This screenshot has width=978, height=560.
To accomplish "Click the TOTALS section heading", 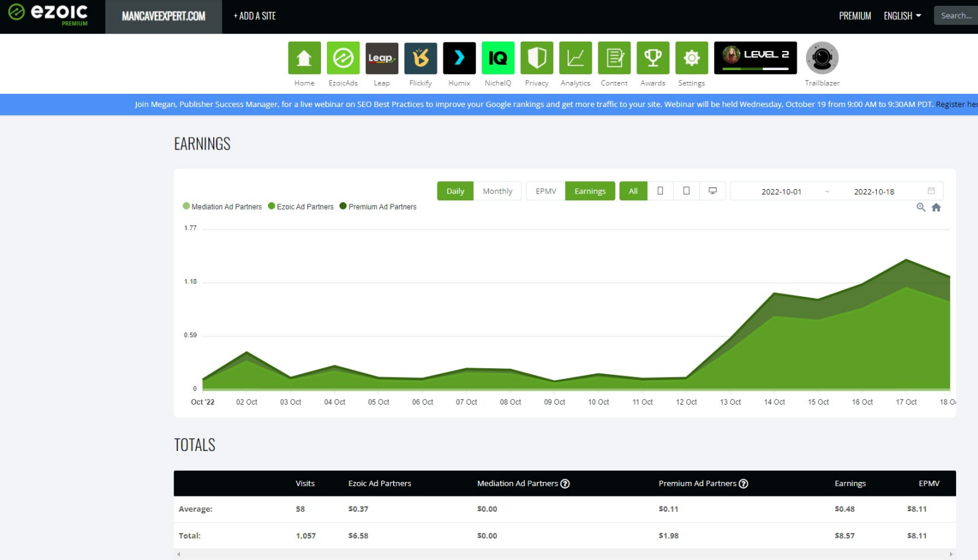I will point(195,445).
